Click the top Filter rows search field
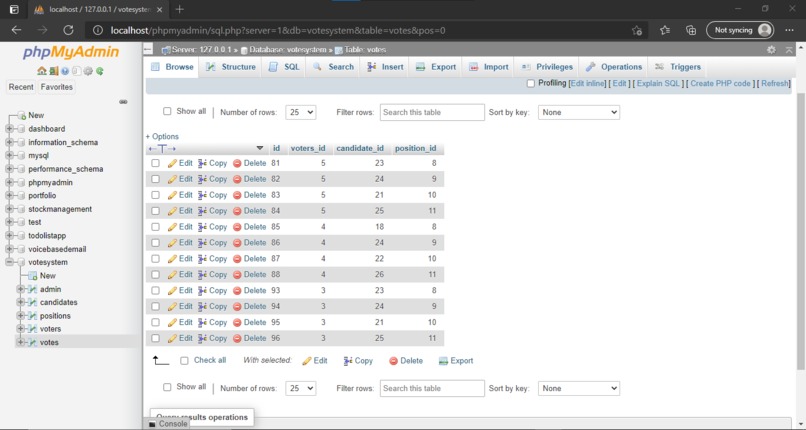The height and width of the screenshot is (430, 806). (x=432, y=113)
